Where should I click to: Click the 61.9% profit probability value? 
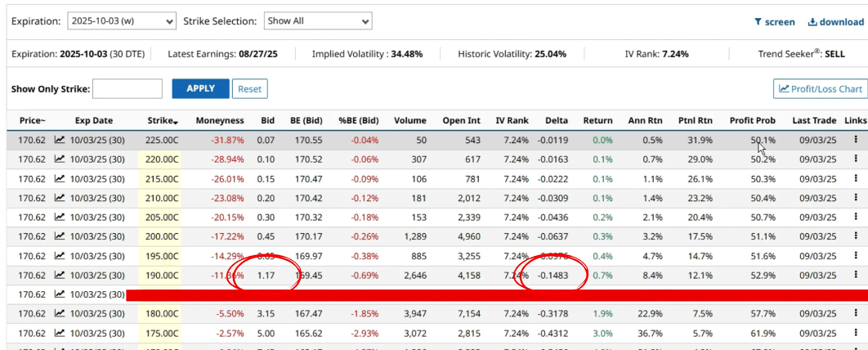[763, 333]
